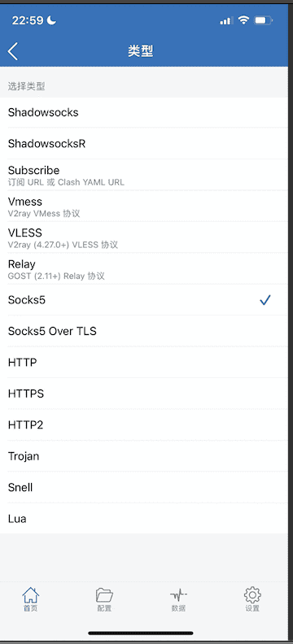Tap the back arrow in header
This screenshot has width=293, height=644.
[x=13, y=51]
